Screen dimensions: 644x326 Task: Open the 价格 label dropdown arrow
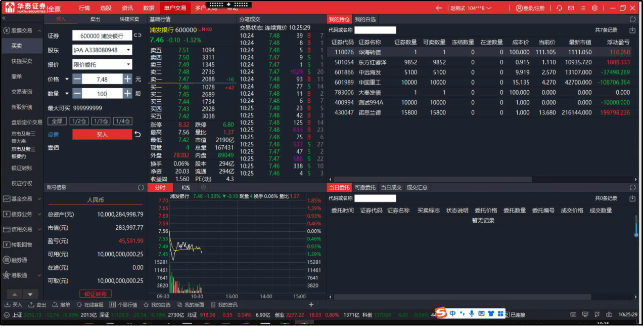click(66, 79)
